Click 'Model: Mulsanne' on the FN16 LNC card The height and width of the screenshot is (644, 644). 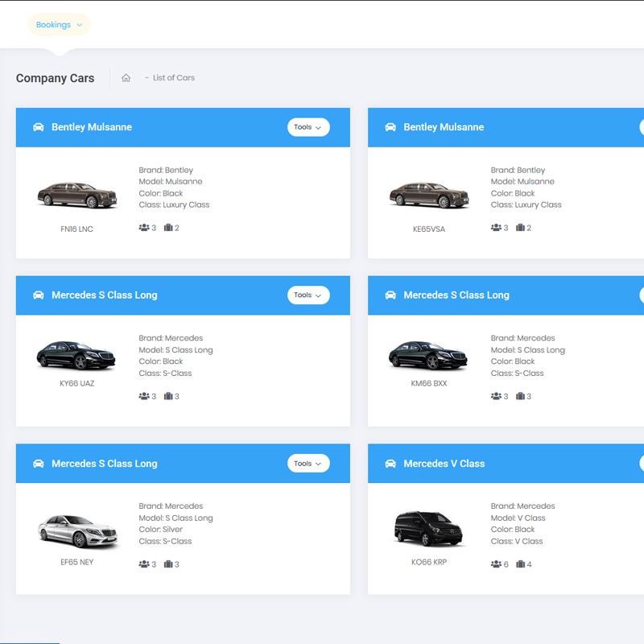[171, 182]
